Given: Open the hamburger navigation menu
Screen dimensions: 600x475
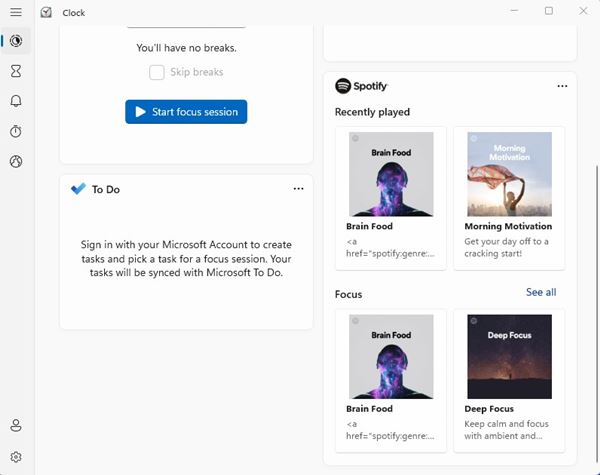Looking at the screenshot, I should point(16,12).
